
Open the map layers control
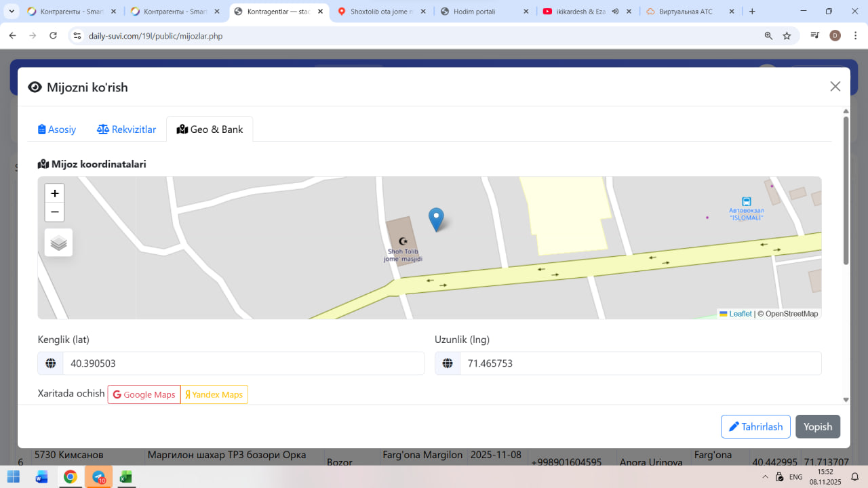coord(58,243)
